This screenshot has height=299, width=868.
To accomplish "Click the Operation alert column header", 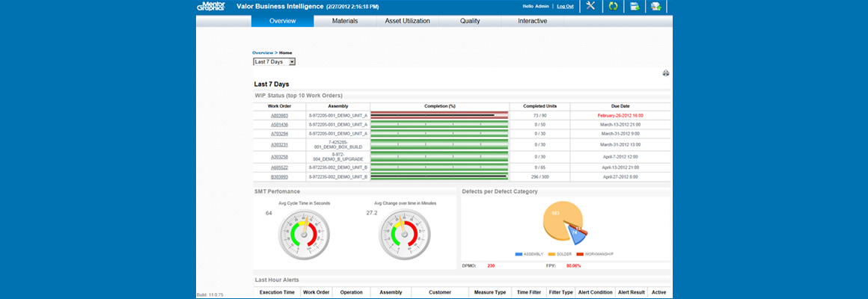I will 352,292.
